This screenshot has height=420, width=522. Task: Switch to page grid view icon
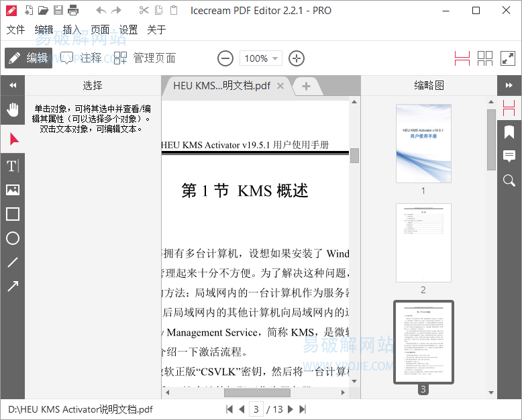point(485,58)
